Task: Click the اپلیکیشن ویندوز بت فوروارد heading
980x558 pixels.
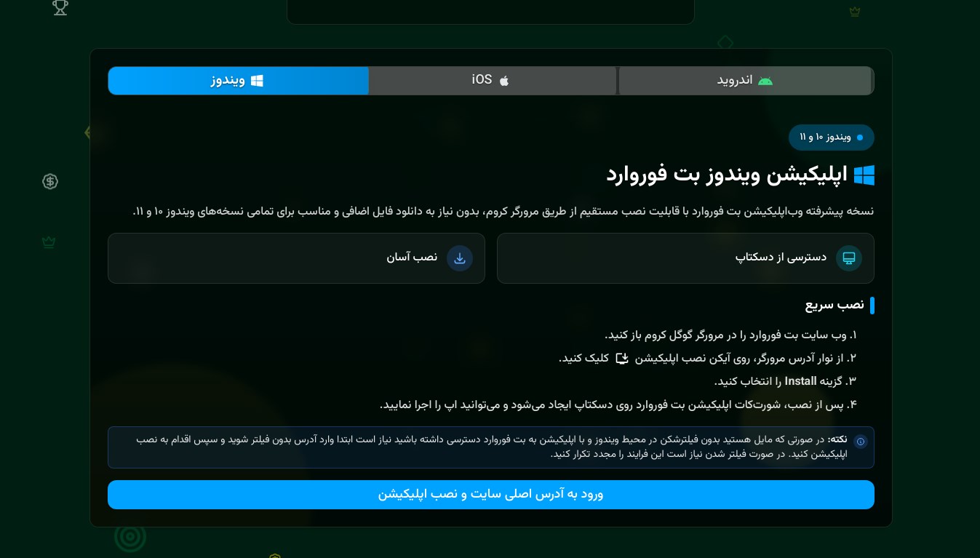Action: pos(728,175)
